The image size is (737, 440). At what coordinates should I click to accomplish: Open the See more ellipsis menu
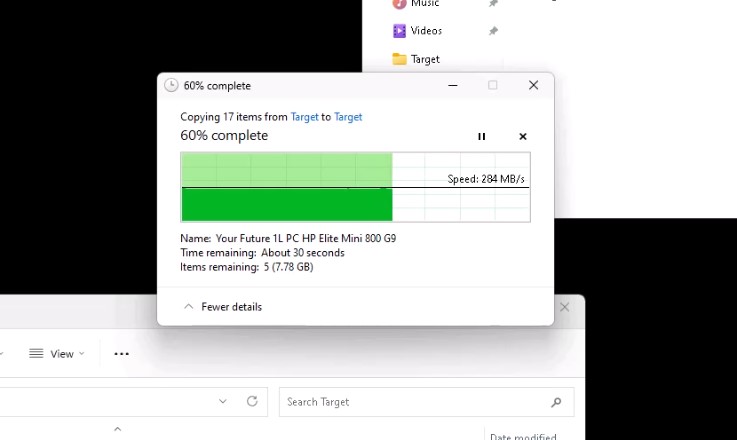(x=121, y=354)
